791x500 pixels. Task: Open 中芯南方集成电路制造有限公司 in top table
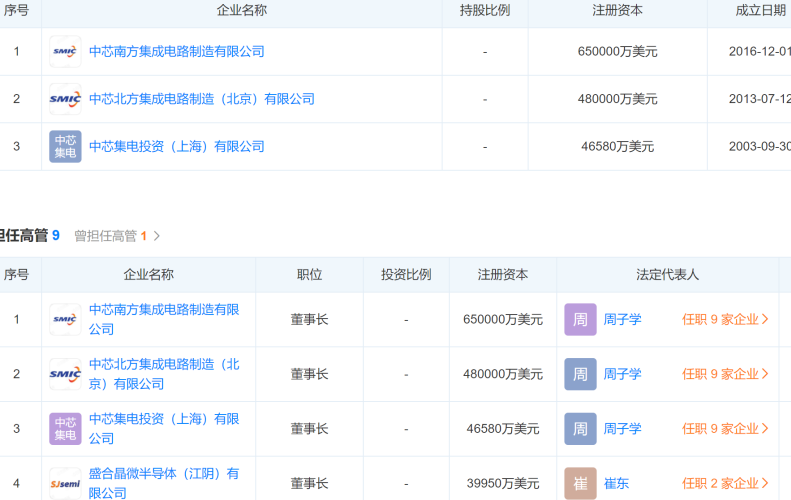177,51
